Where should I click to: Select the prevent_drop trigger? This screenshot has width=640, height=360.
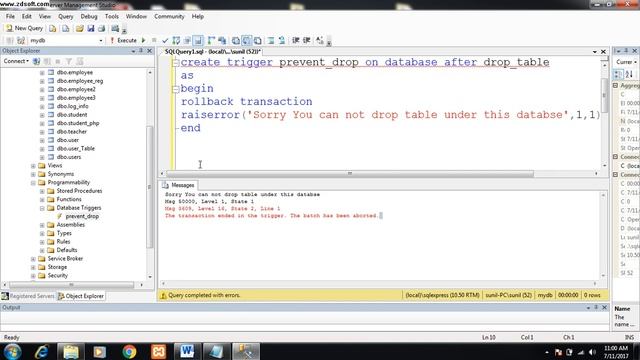pyautogui.click(x=82, y=216)
